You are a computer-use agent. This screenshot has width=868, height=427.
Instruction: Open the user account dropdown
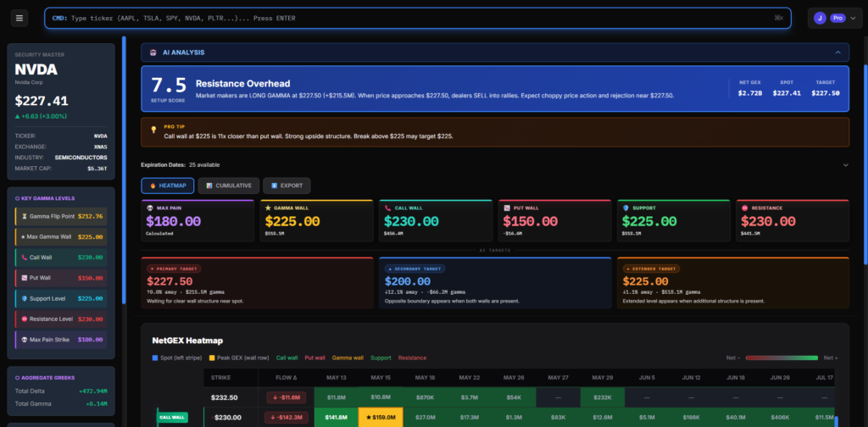point(835,19)
